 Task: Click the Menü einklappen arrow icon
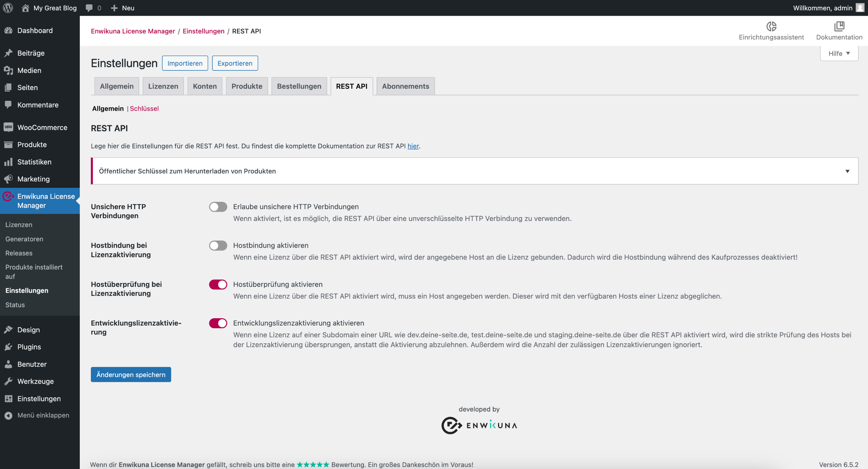pos(8,416)
